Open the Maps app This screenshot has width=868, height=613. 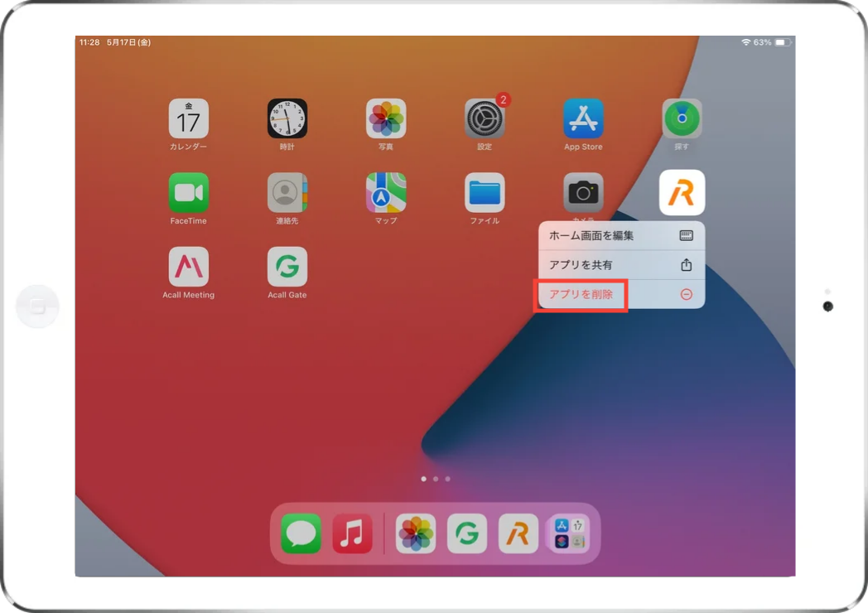tap(386, 193)
